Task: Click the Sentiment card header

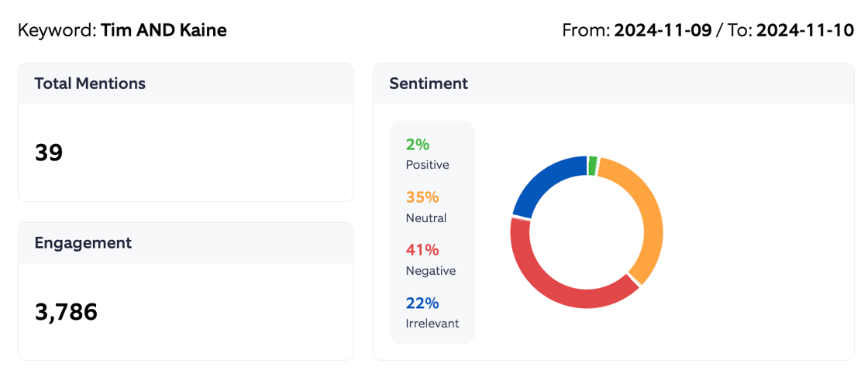Action: [x=429, y=84]
